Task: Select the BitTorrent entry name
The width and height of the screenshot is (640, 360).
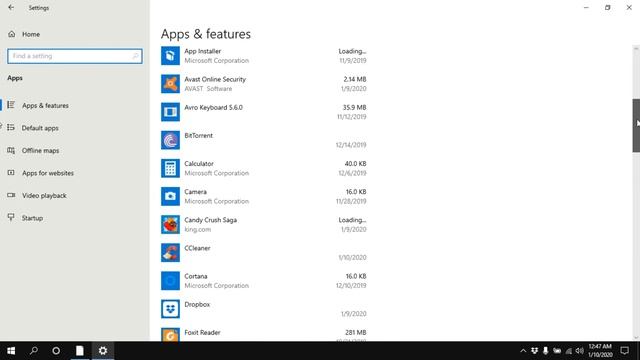Action: [x=198, y=136]
